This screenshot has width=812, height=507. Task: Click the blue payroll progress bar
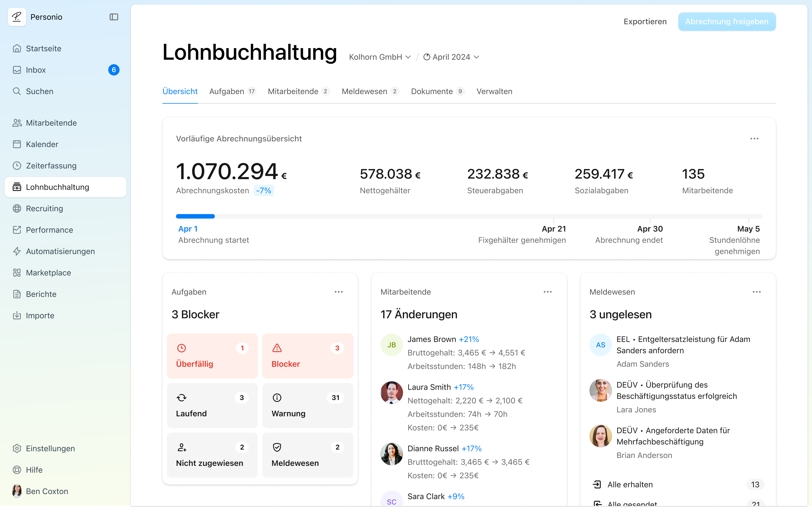pos(195,216)
